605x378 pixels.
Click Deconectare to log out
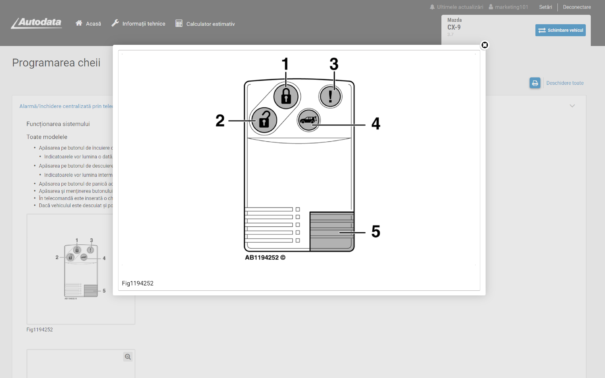pyautogui.click(x=576, y=7)
